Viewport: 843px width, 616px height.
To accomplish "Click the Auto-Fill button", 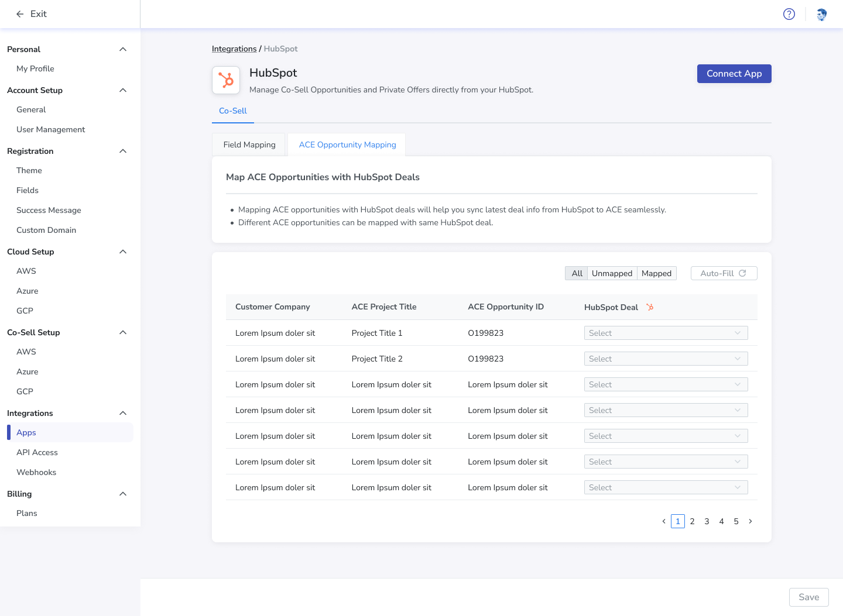I will (x=724, y=273).
